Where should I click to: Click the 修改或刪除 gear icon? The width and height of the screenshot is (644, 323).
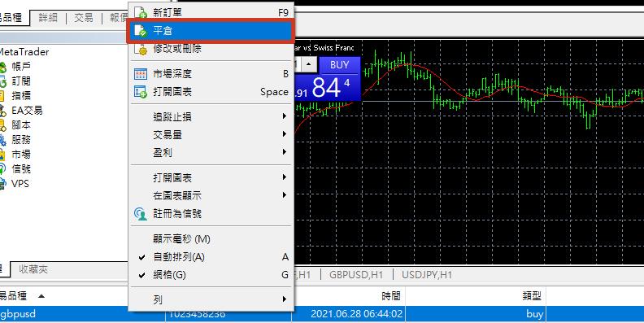point(141,49)
